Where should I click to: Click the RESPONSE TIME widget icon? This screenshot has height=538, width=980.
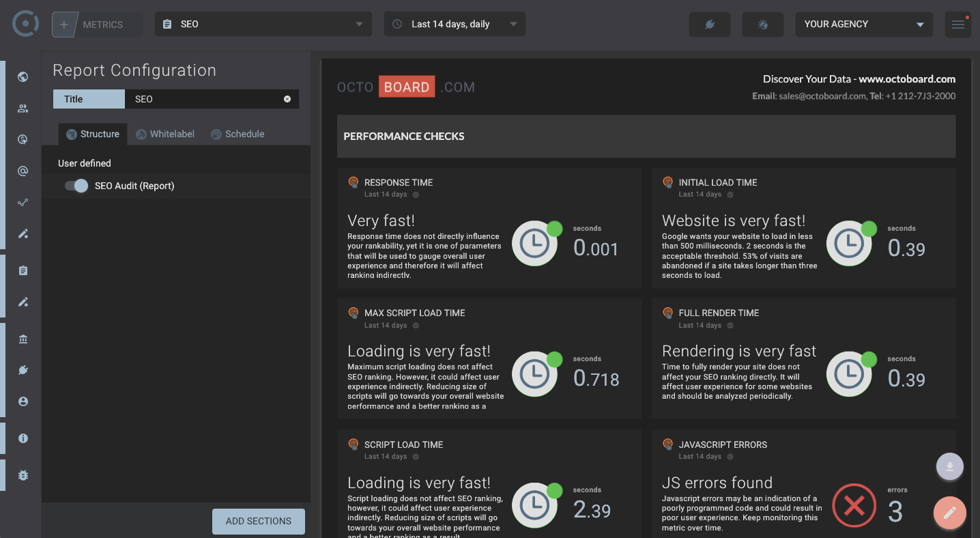click(x=354, y=182)
